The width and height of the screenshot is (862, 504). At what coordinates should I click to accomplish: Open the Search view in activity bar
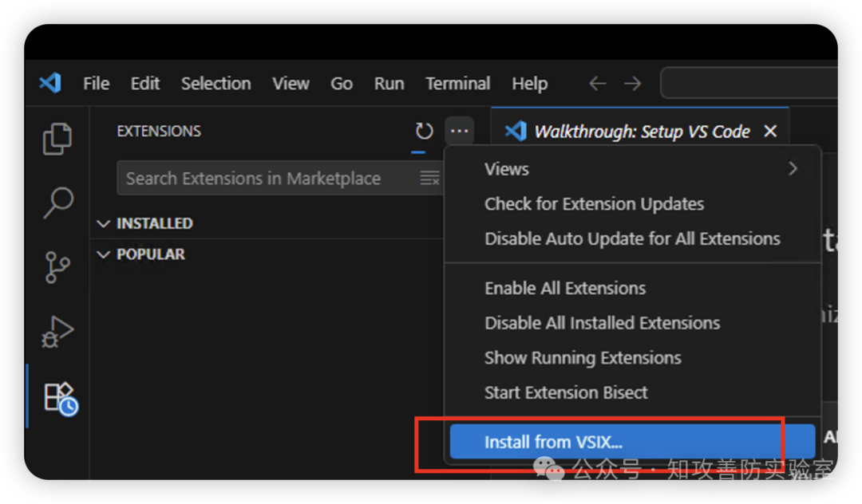pos(57,203)
